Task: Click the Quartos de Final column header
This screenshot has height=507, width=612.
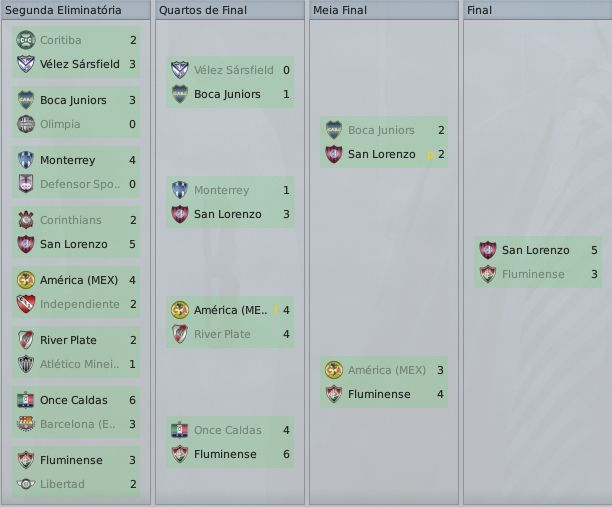Action: (x=204, y=10)
